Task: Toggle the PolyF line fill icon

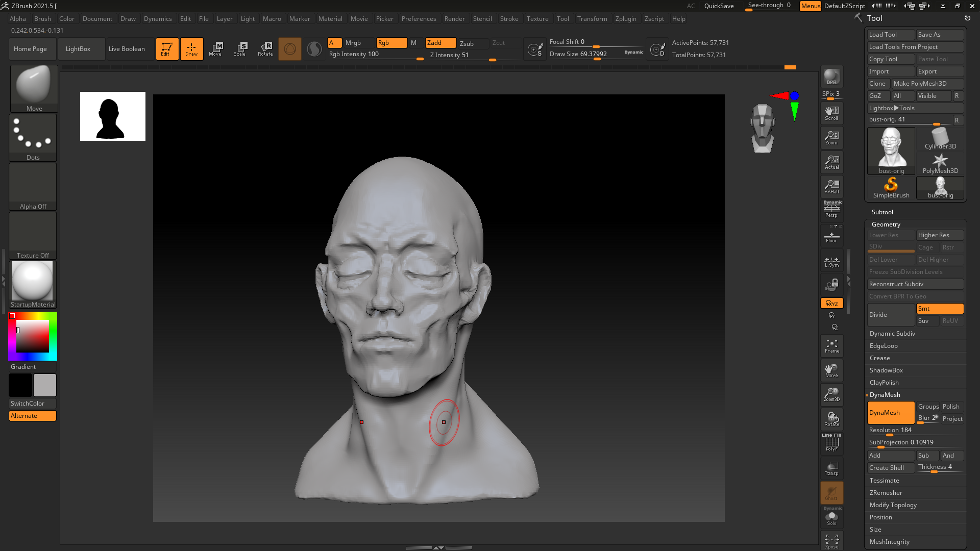Action: point(831,443)
